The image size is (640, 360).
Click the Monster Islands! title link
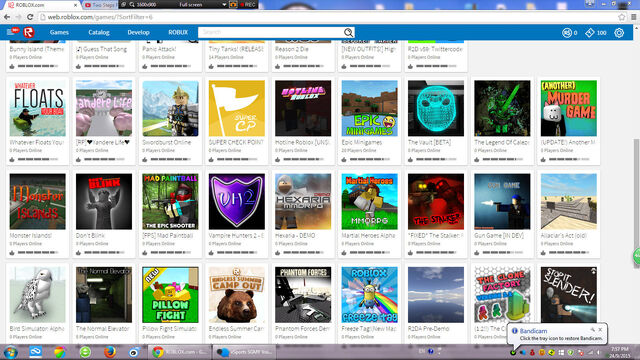coord(31,236)
